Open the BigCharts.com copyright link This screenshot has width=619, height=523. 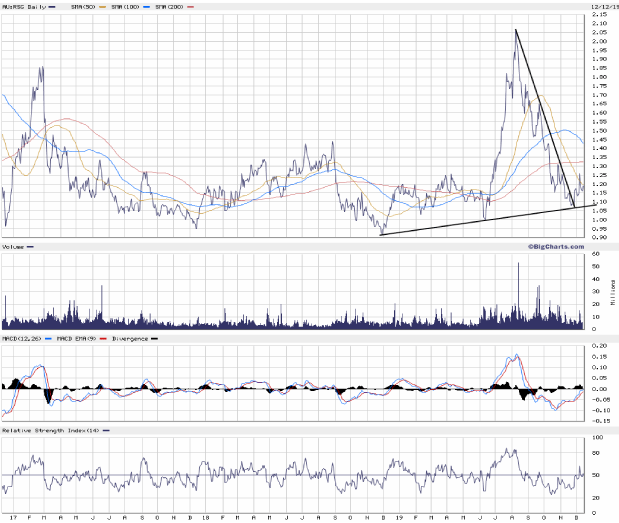pos(556,245)
